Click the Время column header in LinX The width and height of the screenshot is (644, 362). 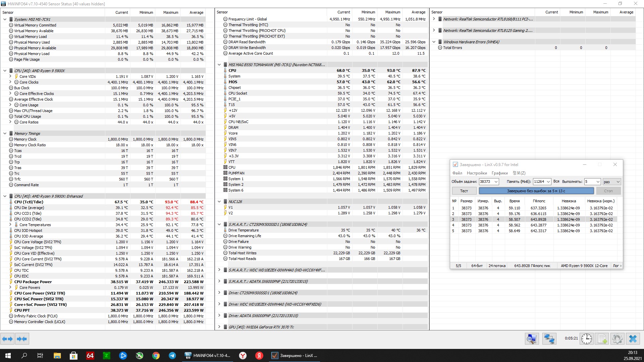click(515, 201)
